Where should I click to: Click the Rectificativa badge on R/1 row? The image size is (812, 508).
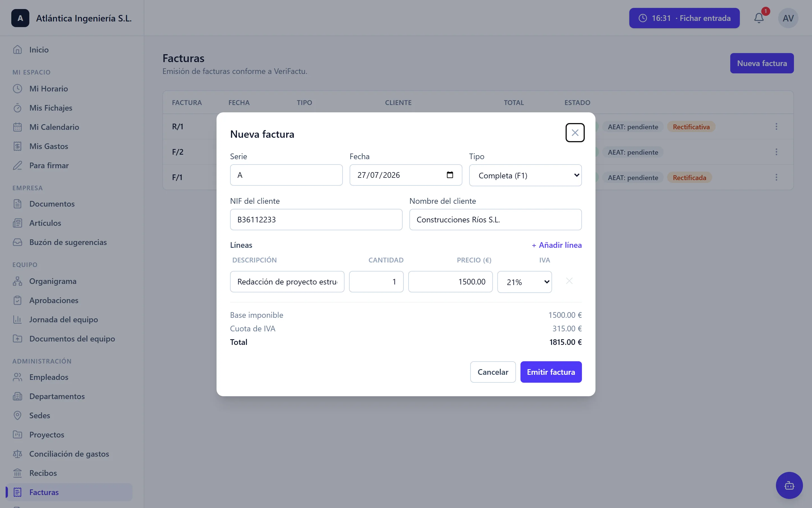[x=691, y=127]
